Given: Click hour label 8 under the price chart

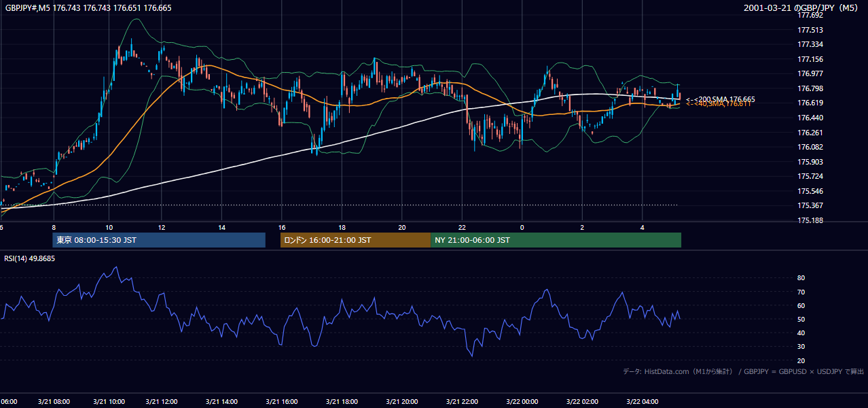Looking at the screenshot, I should pyautogui.click(x=54, y=228).
